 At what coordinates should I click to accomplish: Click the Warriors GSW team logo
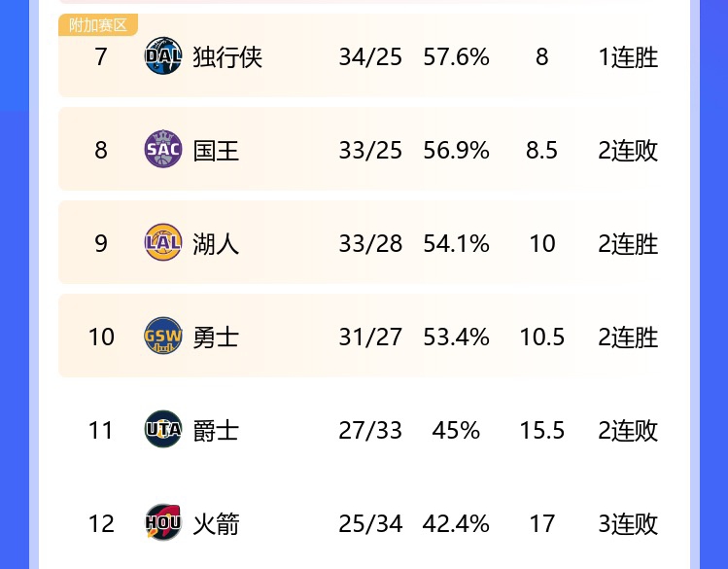tap(162, 337)
